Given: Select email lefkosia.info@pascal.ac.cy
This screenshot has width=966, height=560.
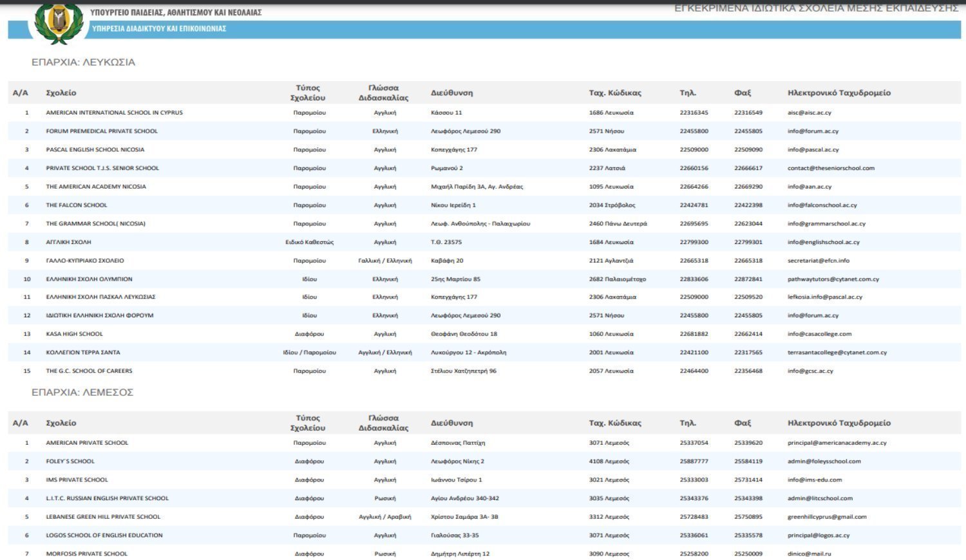Looking at the screenshot, I should click(x=825, y=297).
